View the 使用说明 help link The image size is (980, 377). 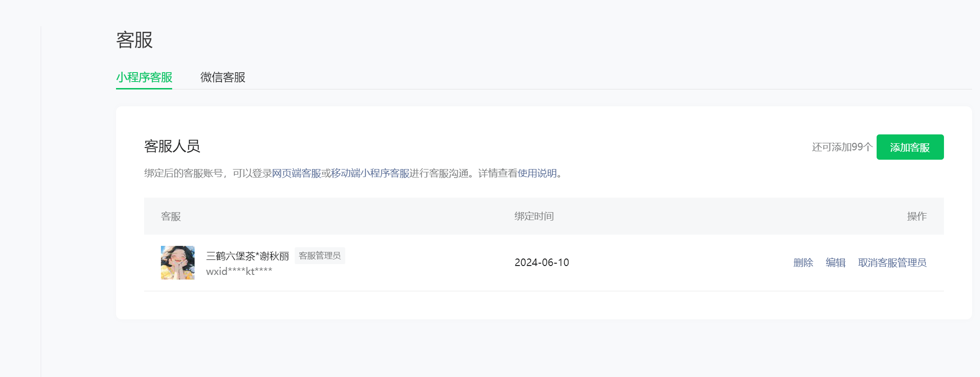click(x=537, y=173)
